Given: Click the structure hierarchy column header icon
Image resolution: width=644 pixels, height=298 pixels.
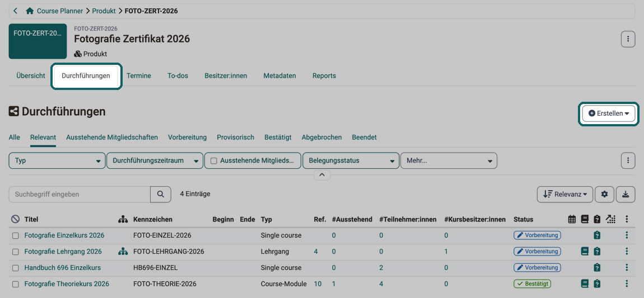Looking at the screenshot, I should click(122, 219).
